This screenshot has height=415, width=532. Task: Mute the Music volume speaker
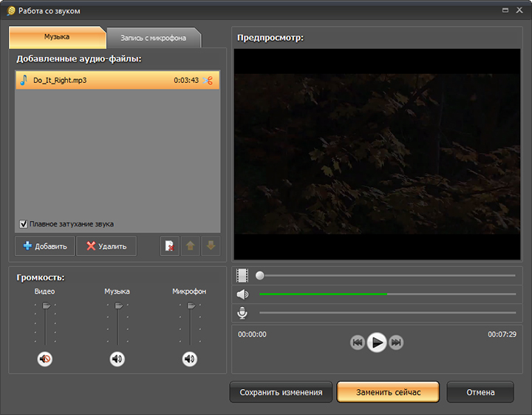point(117,360)
